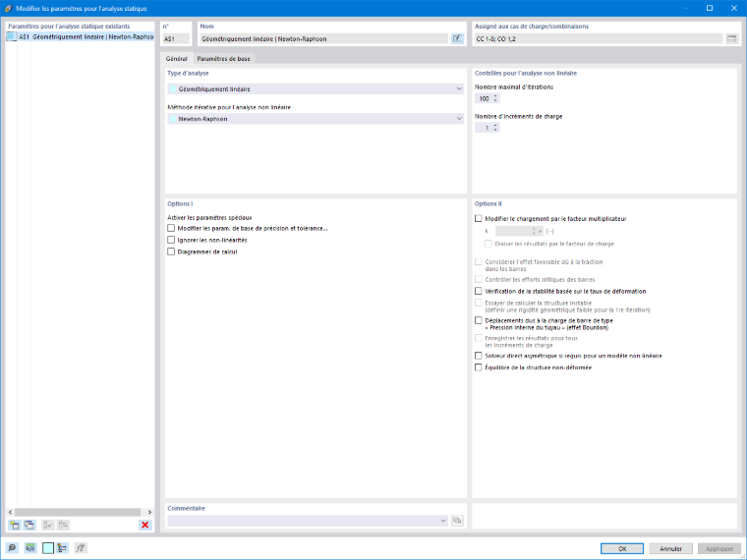Click the copy/duplicate settings icon
The image size is (747, 560).
point(29,525)
